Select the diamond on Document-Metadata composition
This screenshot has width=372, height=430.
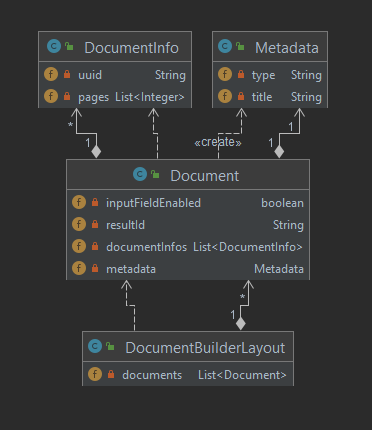279,152
